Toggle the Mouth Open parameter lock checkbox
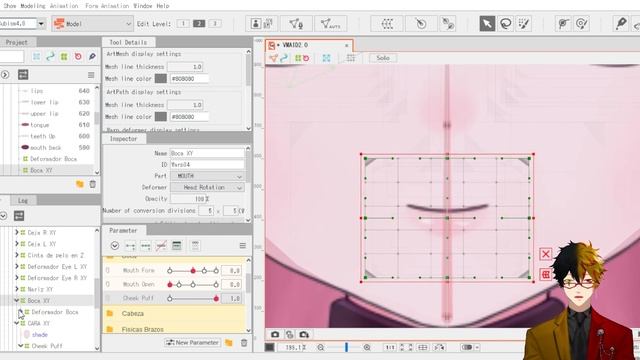640x360 pixels. pyautogui.click(x=108, y=284)
